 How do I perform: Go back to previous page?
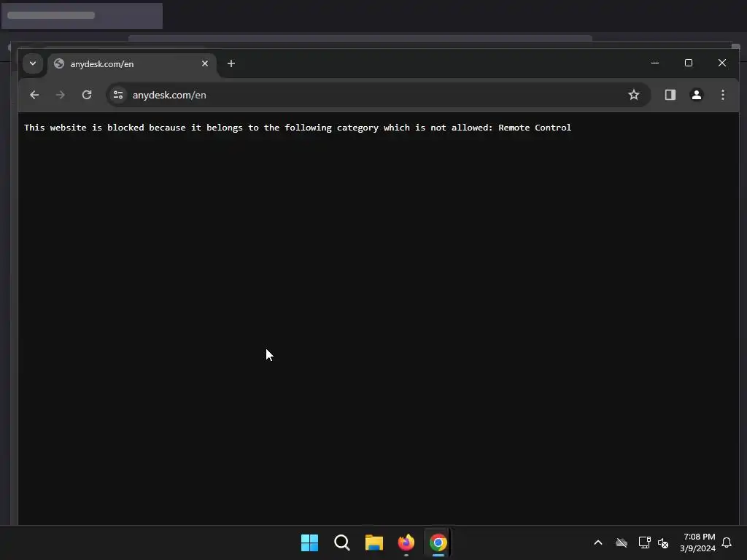[x=34, y=95]
